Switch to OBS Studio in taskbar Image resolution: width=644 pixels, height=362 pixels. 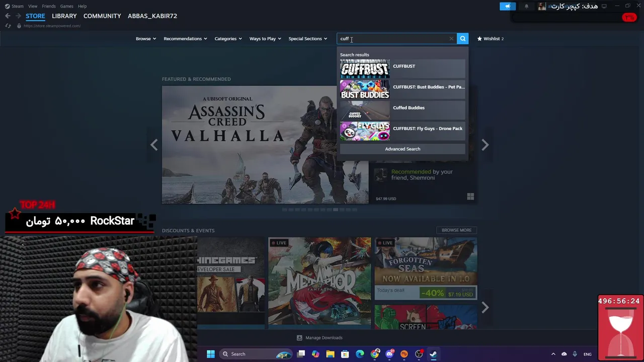pyautogui.click(x=419, y=354)
